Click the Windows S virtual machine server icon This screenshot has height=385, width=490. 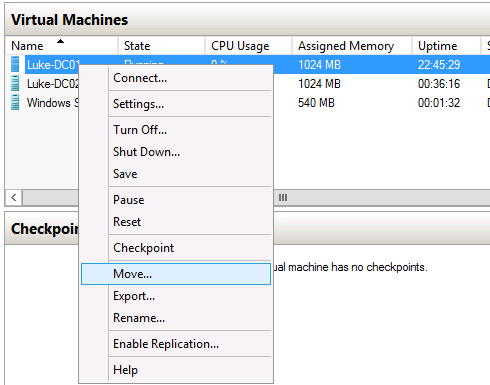tap(15, 102)
